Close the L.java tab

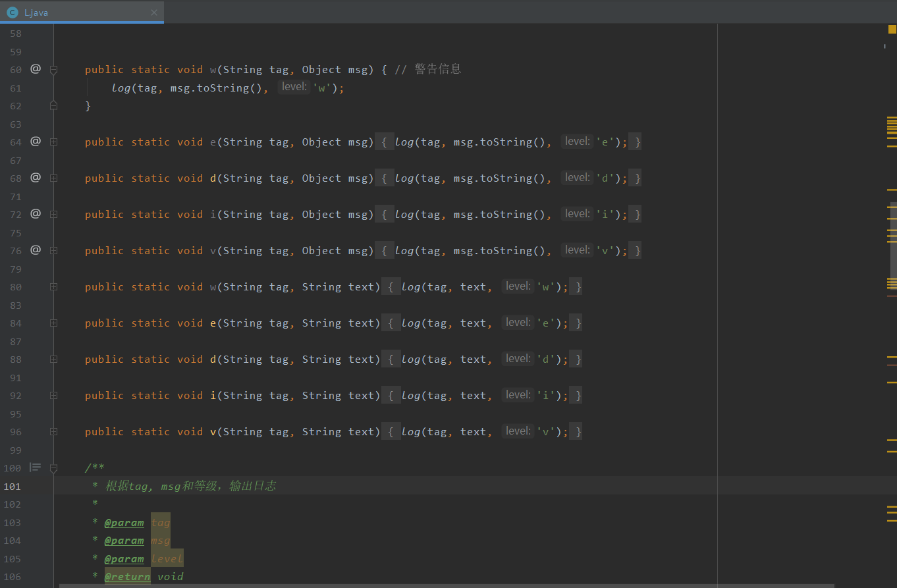pos(154,13)
